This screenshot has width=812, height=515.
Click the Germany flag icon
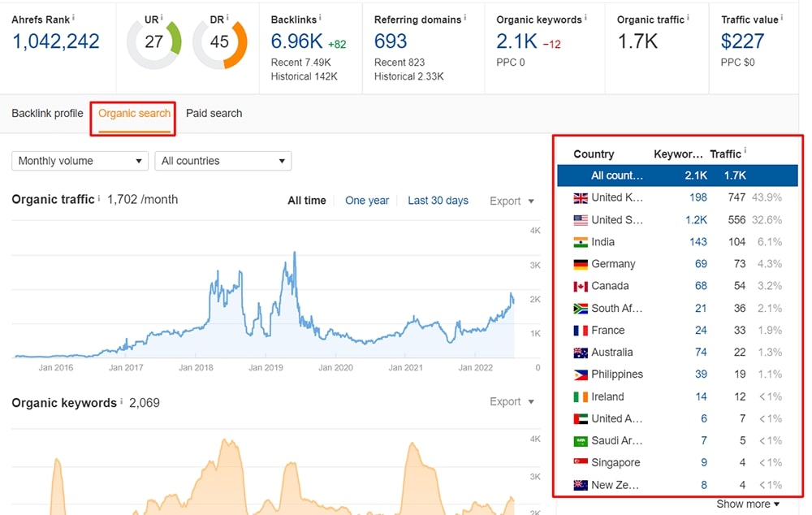pos(581,264)
